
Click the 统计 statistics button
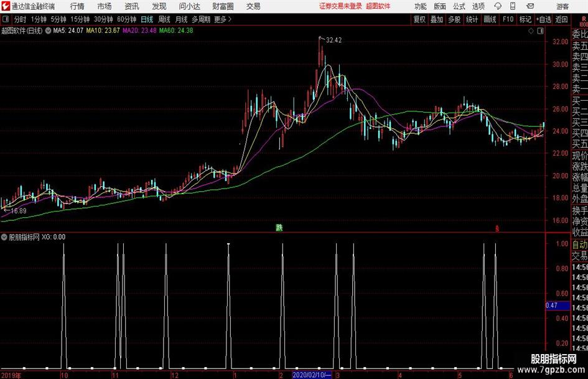point(472,19)
